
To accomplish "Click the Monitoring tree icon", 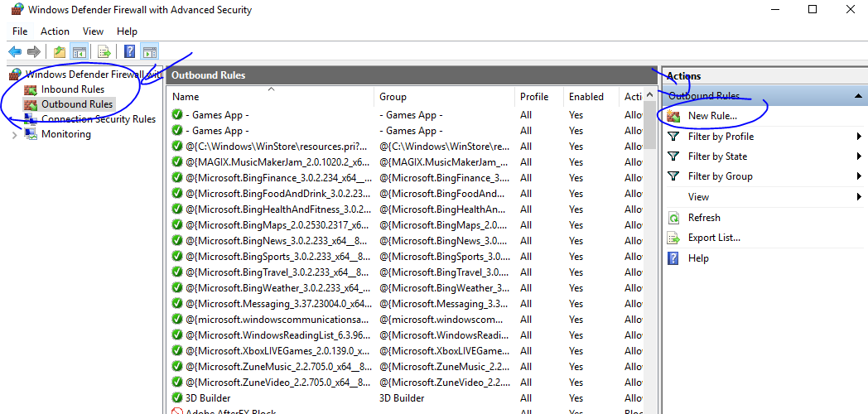I will pyautogui.click(x=31, y=134).
